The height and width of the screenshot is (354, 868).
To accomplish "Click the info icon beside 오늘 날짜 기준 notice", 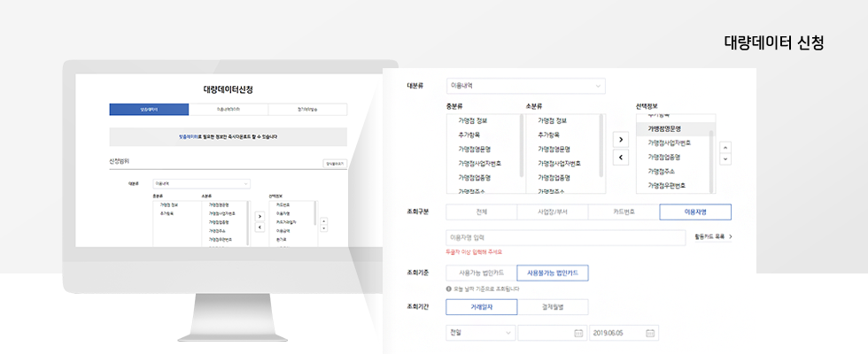I will pyautogui.click(x=449, y=289).
